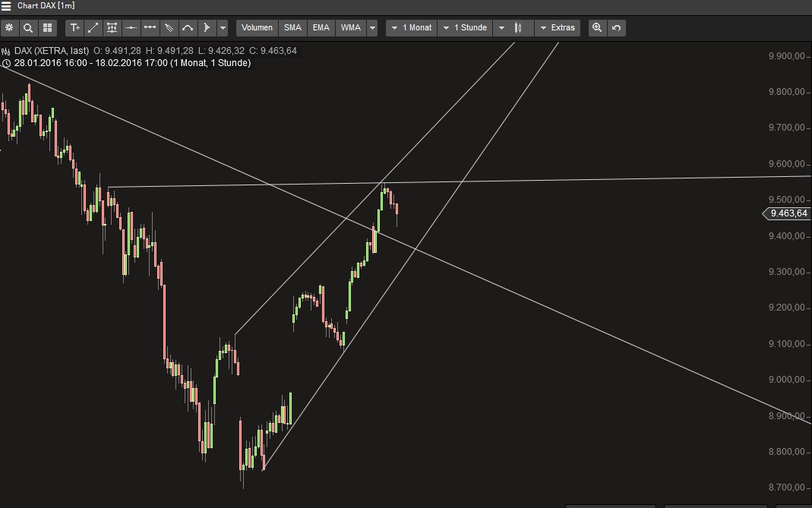Screen dimensions: 812x508
Task: Open the hamburger menu beside Chart DAX
Action: pyautogui.click(x=7, y=5)
